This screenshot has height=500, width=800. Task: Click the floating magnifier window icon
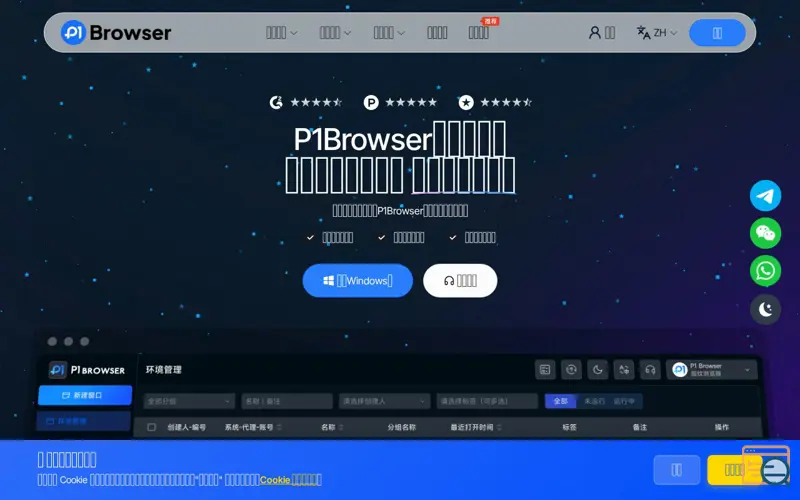click(x=767, y=465)
